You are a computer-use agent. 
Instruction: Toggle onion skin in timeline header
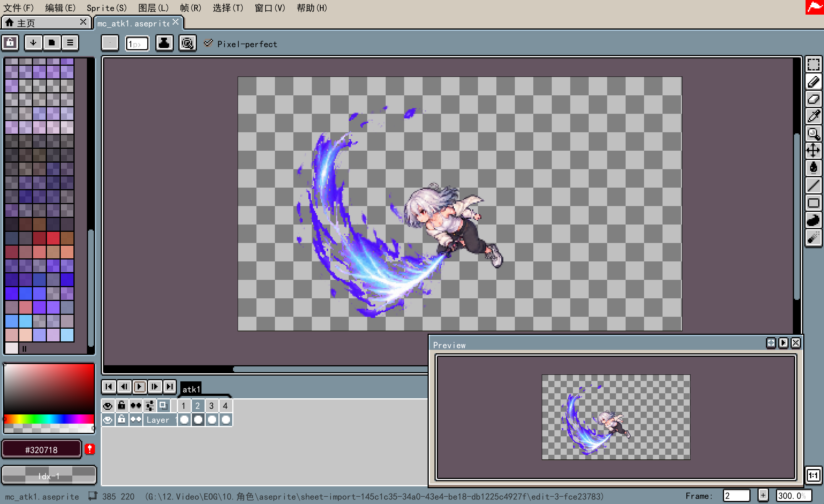163,406
